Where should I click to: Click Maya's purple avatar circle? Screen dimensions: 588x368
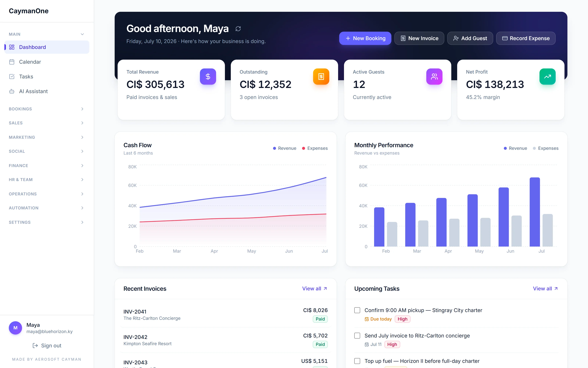[x=15, y=328]
